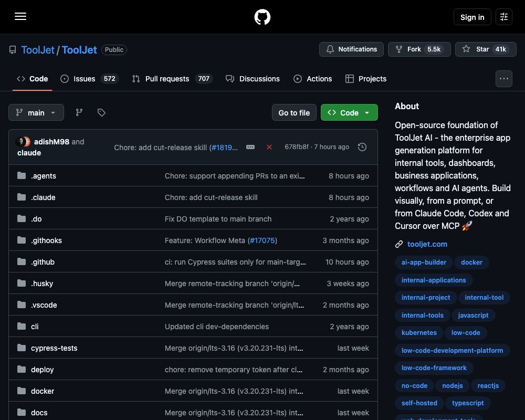525x420 pixels.
Task: Open the .vscode folder name
Action: click(44, 305)
